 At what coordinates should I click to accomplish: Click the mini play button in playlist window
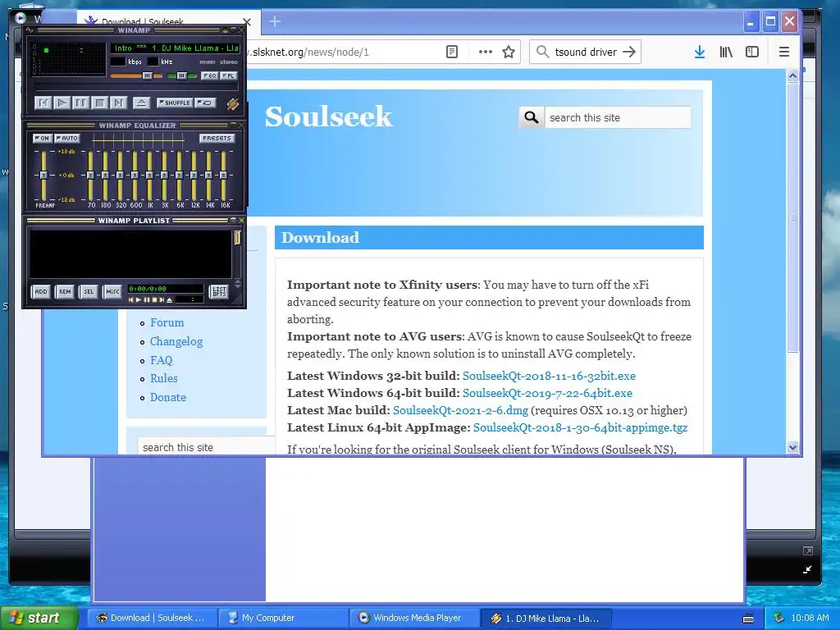(138, 300)
